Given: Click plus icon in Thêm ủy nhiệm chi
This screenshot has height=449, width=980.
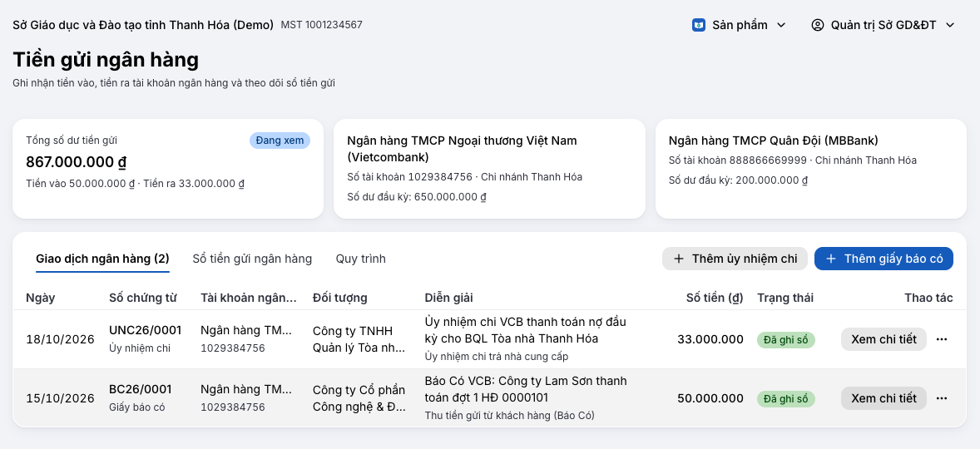Looking at the screenshot, I should click(679, 259).
